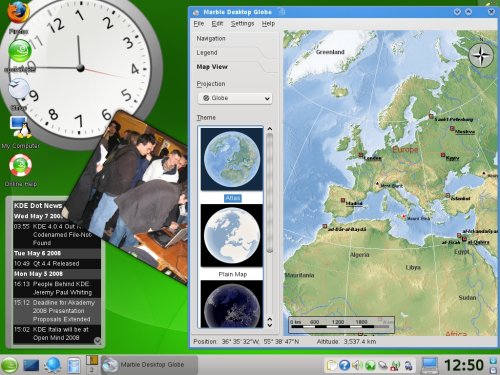Switch to the Navigation tab

(x=211, y=39)
